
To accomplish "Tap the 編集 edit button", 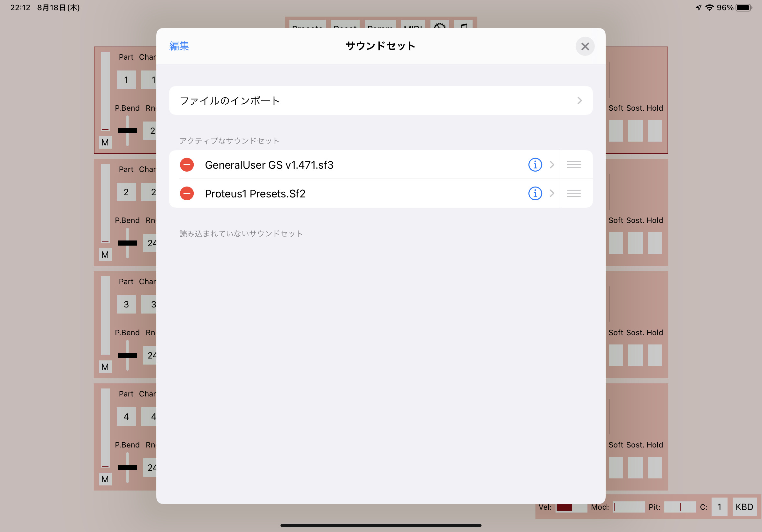I will pyautogui.click(x=179, y=46).
